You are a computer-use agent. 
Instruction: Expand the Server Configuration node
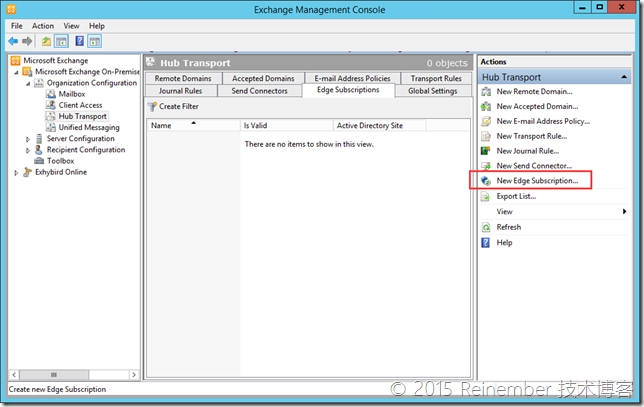click(x=28, y=139)
